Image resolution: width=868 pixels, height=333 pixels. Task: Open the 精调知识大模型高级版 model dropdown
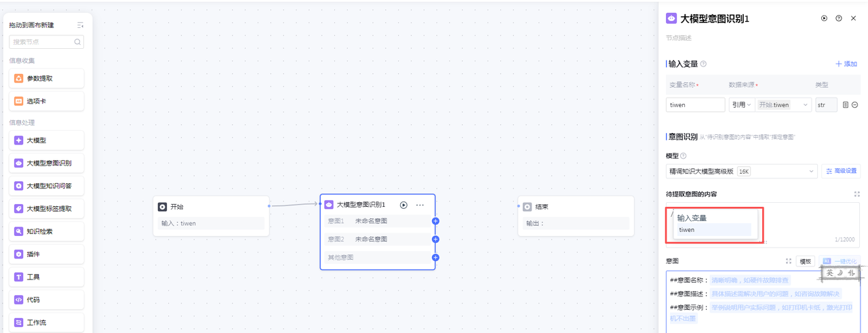742,172
